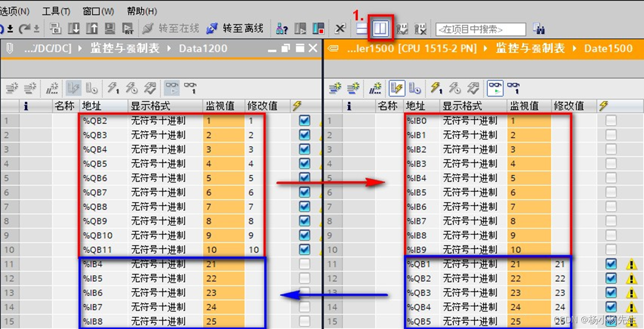Uncheck the modify checkbox for %QB11 row

coord(304,249)
